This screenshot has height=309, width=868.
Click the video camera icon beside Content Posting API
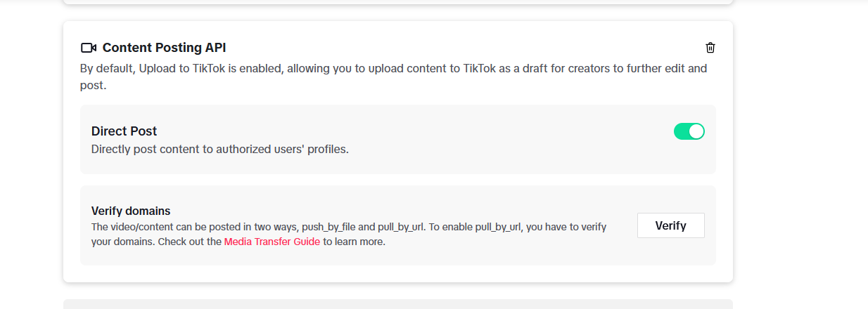(x=88, y=48)
